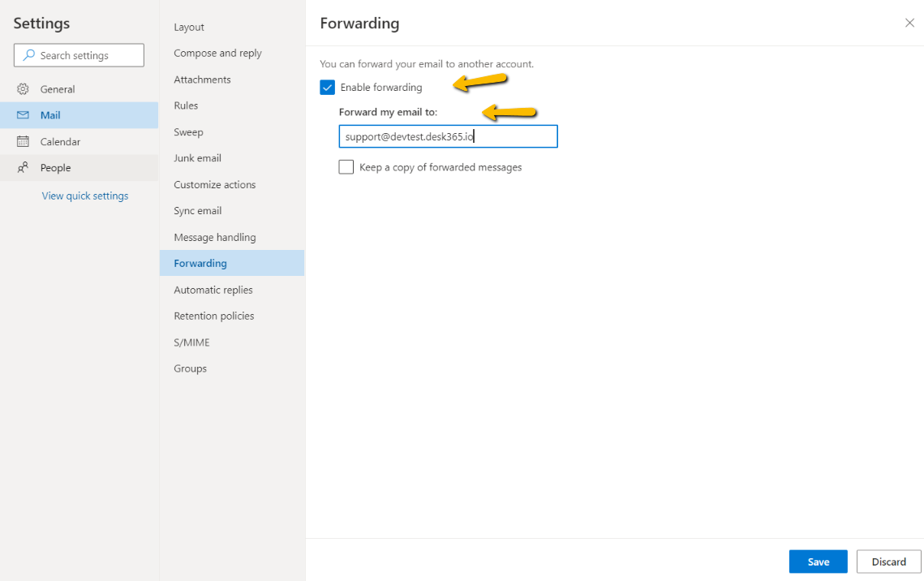This screenshot has width=924, height=581.
Task: Click inside the Search settings box
Action: point(81,55)
